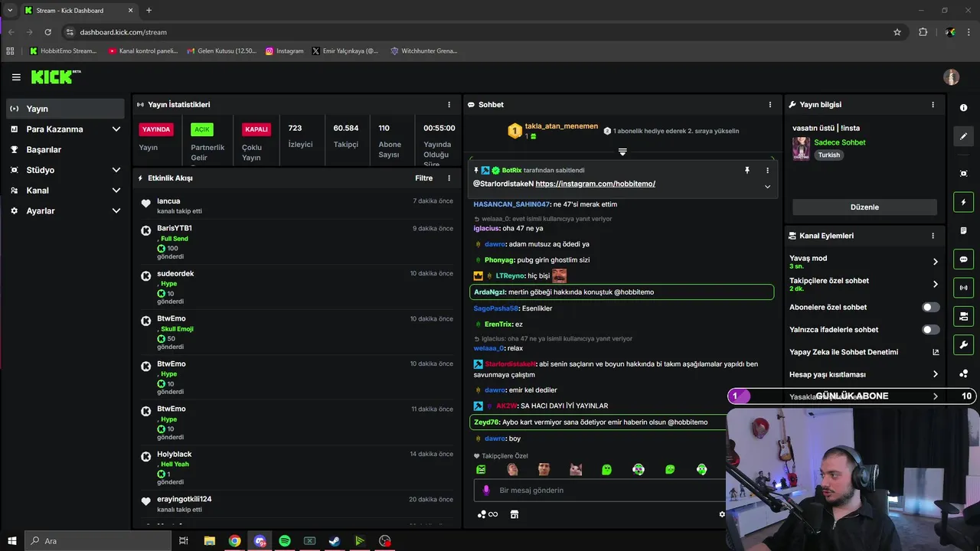980x551 pixels.
Task: Click Yapay Zeka ile Sohbet Denetimi
Action: pyautogui.click(x=844, y=352)
